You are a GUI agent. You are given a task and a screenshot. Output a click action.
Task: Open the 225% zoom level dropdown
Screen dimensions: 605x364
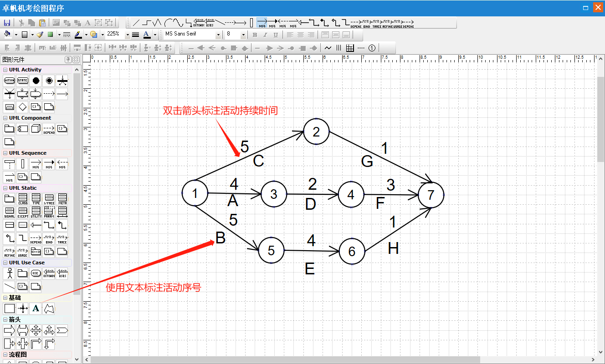(x=128, y=35)
